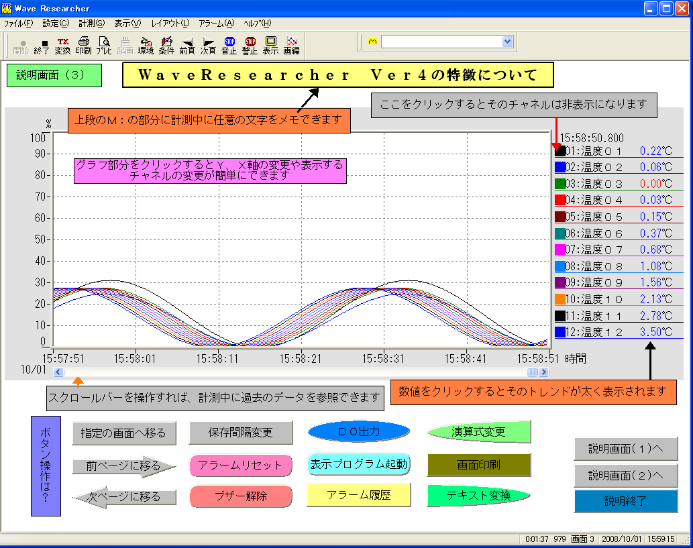693x548 pixels.
Task: Hide channel 03:温度03 via its green square
Action: tap(560, 183)
